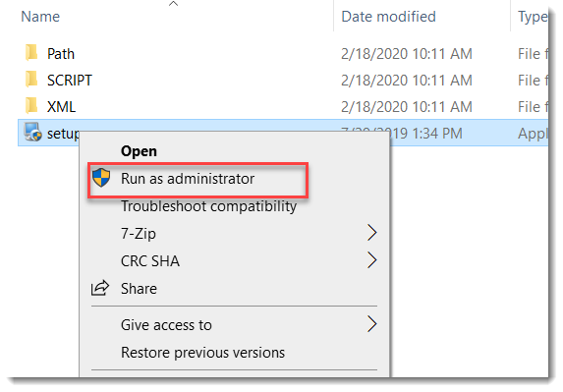Choose Open from the context menu
Image resolution: width=563 pixels, height=392 pixels.
click(x=139, y=151)
